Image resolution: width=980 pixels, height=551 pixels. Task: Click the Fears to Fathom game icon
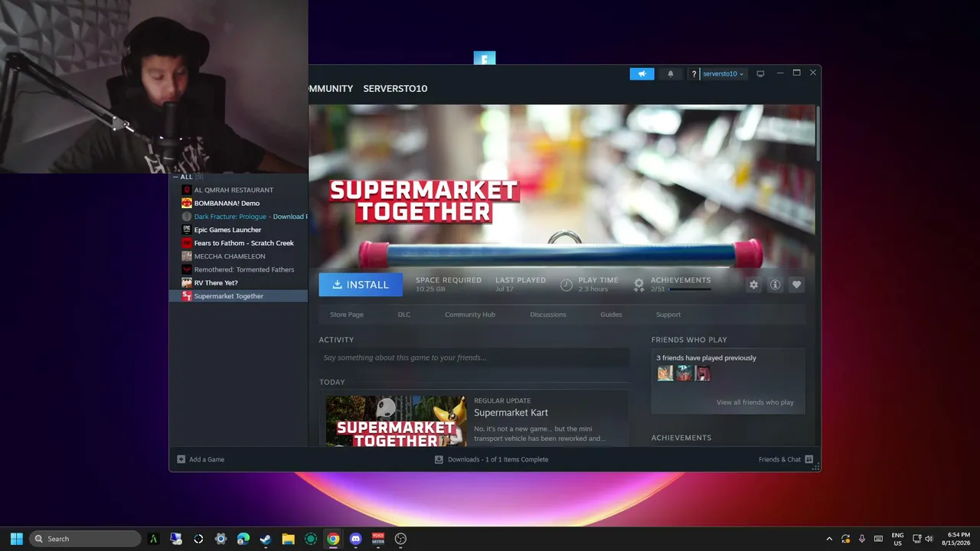(x=187, y=243)
